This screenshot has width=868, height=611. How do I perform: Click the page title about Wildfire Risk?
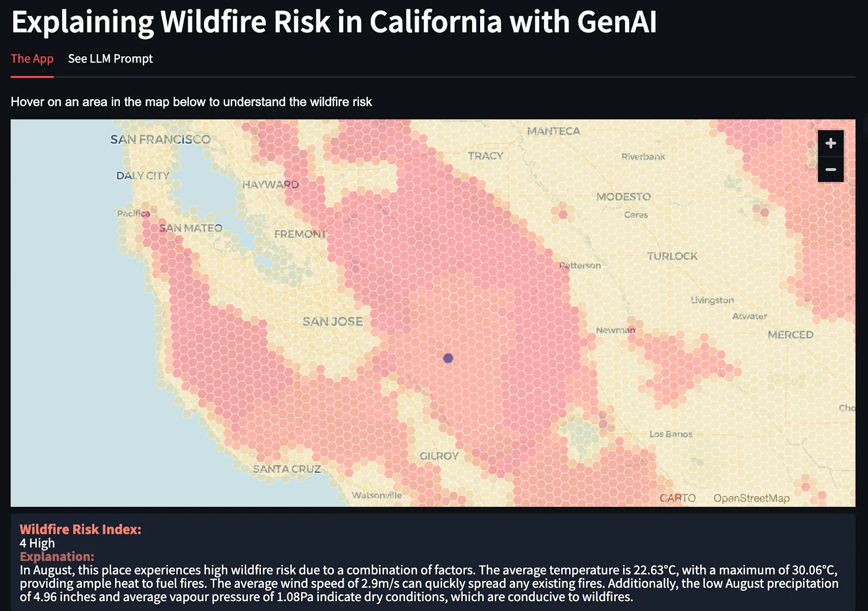pos(335,22)
